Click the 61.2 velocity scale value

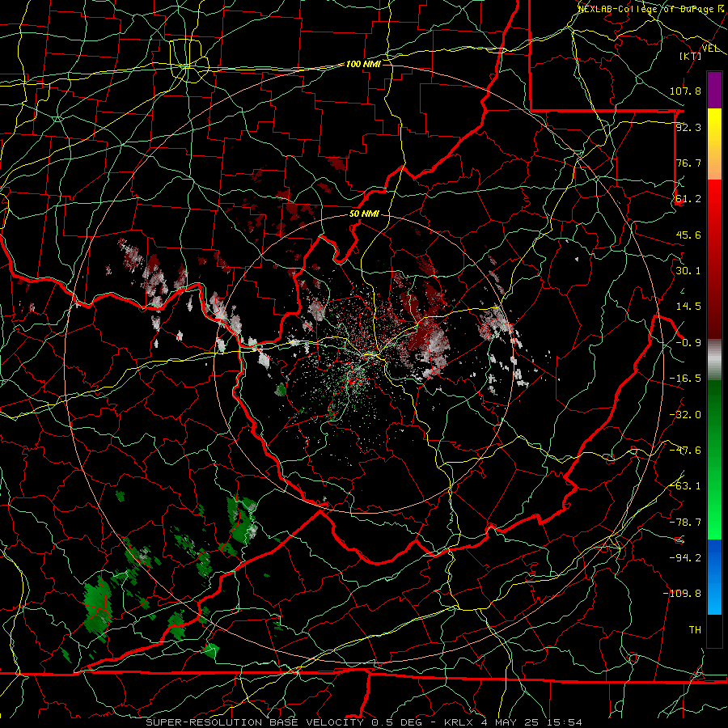click(x=688, y=199)
